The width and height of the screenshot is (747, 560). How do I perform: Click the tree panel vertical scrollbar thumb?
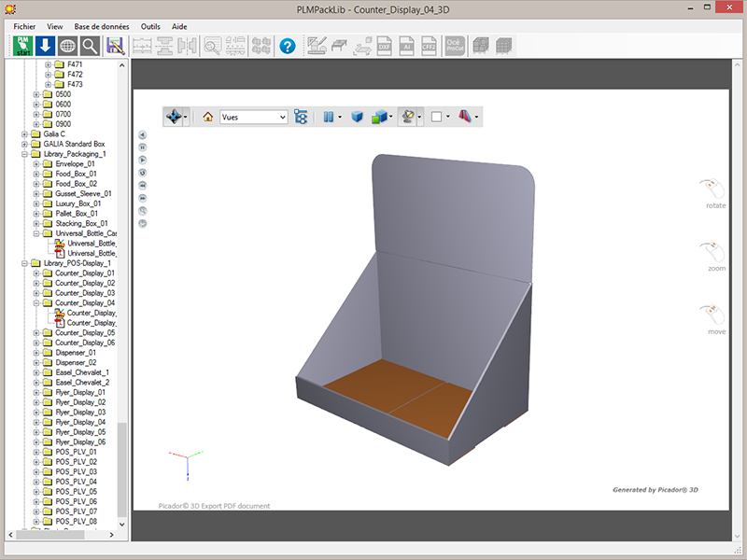[x=122, y=469]
